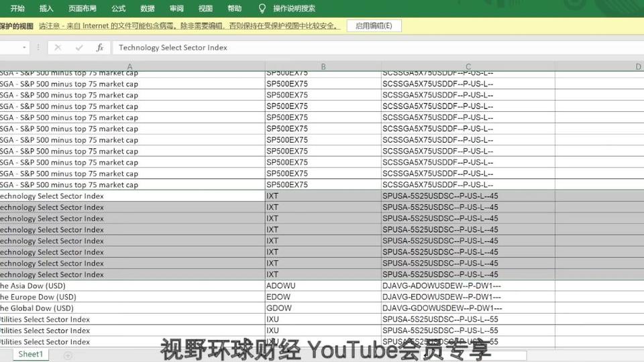Click first SPUSA-5S25USDSC--P-US-L--55 cell
Image resolution: width=644 pixels, height=362 pixels.
pyautogui.click(x=468, y=319)
